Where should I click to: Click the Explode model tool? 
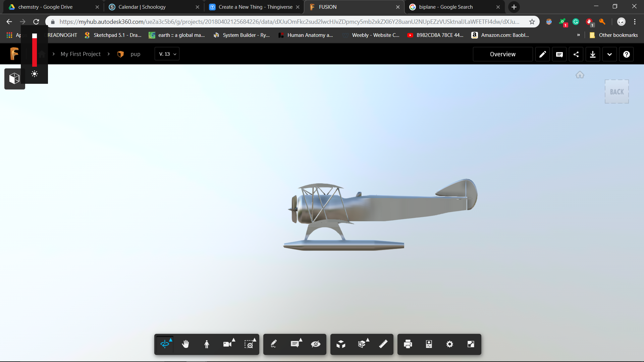point(341,344)
